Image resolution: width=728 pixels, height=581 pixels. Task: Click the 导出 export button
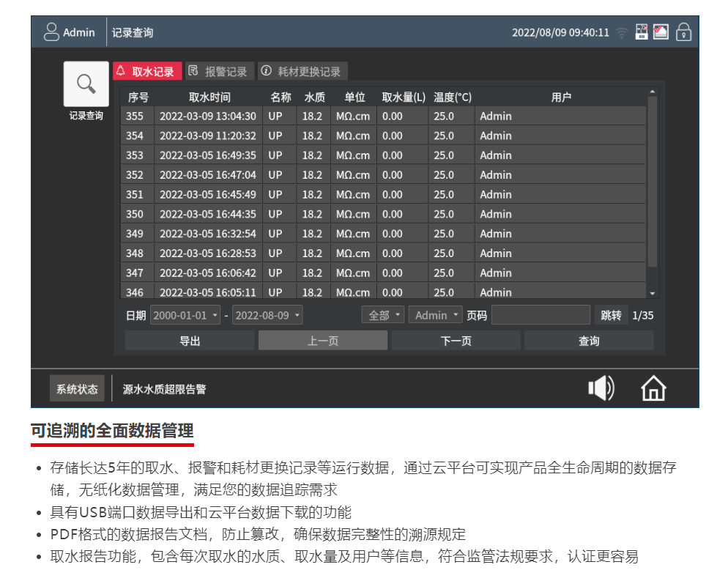tap(190, 341)
